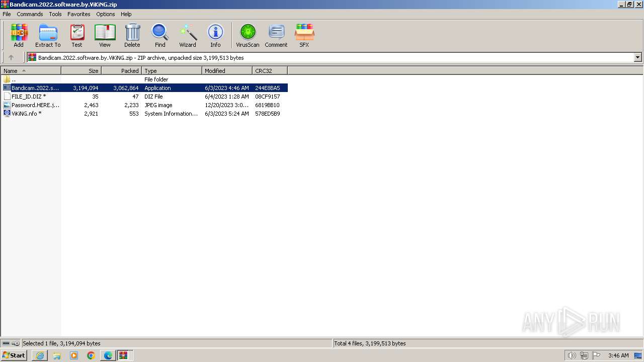Image resolution: width=644 pixels, height=362 pixels.
Task: Show archive Info
Action: (215, 35)
